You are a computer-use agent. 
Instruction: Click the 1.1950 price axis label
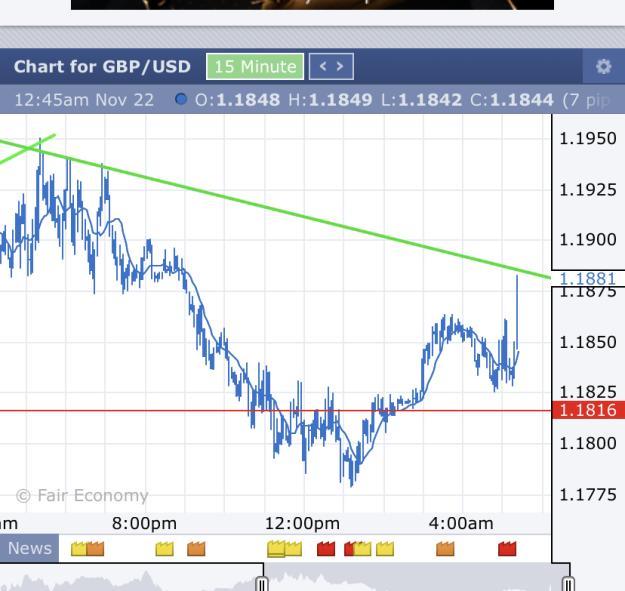(588, 139)
